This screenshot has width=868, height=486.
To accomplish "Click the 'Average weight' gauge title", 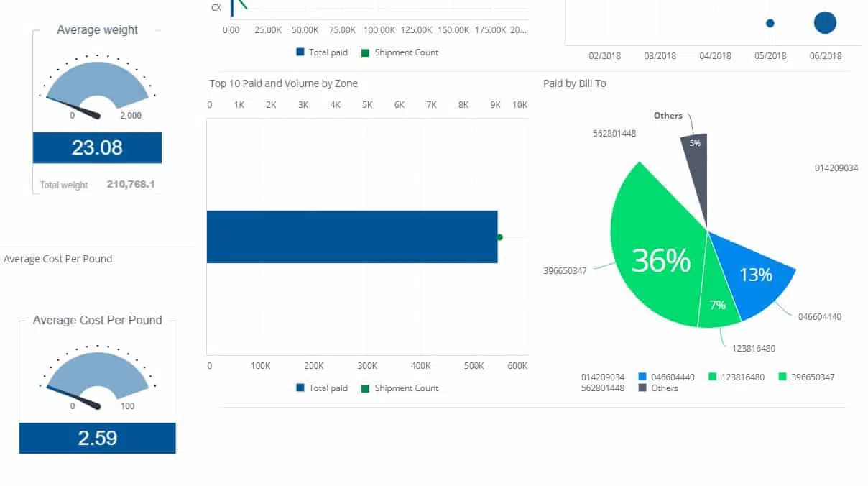I will pos(97,29).
